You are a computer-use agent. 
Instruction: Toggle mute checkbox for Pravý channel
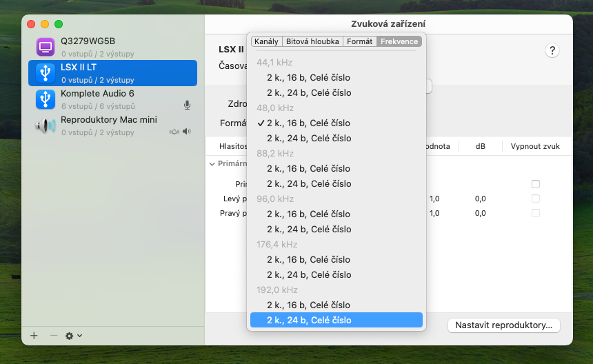click(x=536, y=213)
